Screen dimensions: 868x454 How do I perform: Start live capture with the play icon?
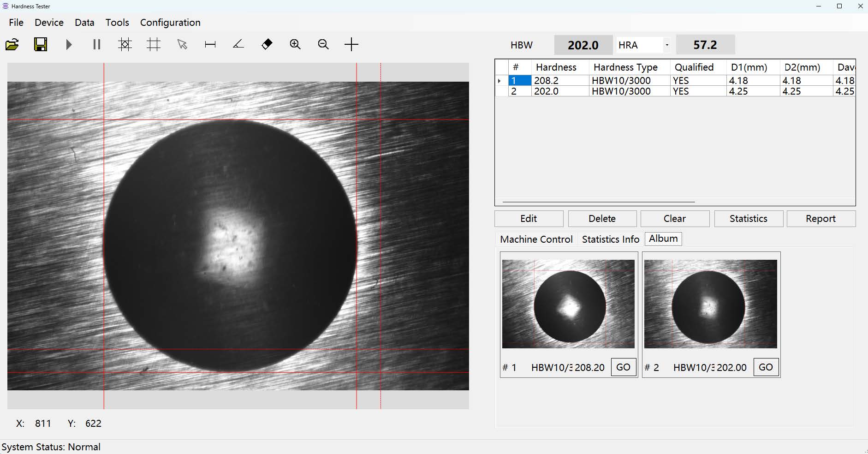69,45
